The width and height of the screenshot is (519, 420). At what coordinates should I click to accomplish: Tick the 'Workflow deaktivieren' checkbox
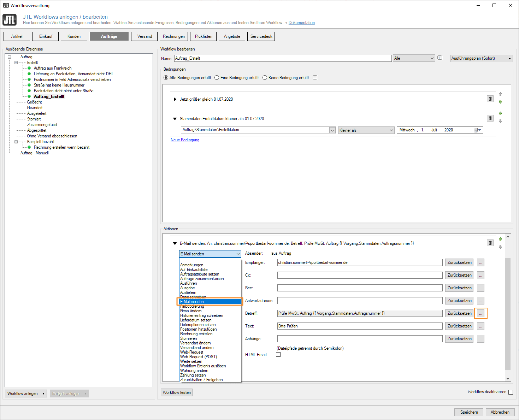click(511, 392)
